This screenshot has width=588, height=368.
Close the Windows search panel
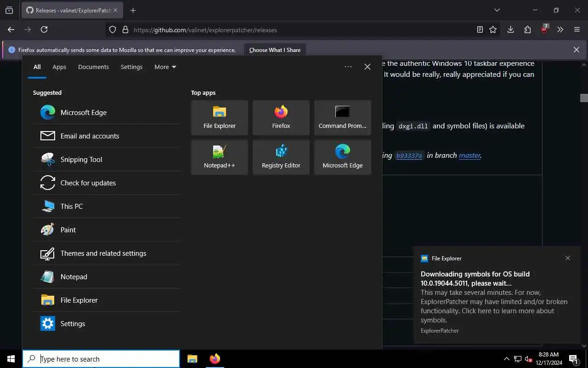367,67
